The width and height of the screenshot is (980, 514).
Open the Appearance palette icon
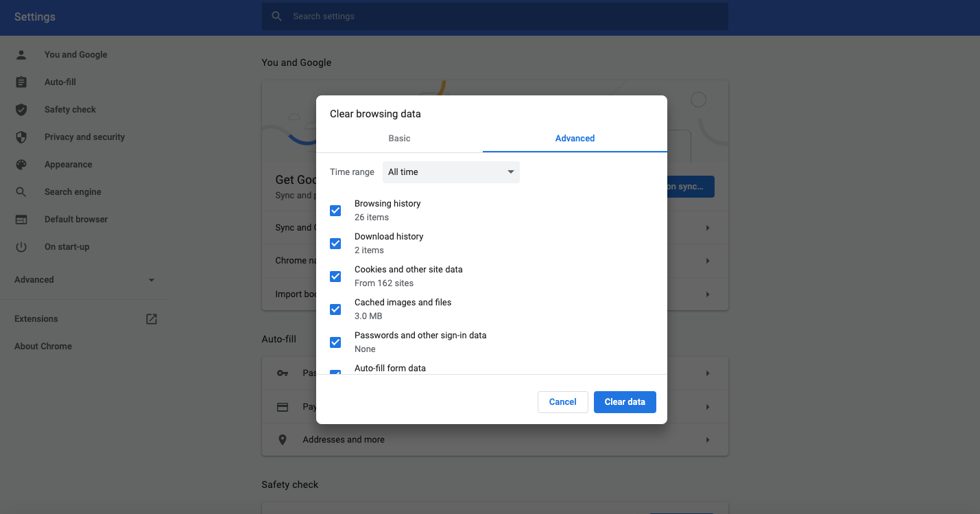21,165
